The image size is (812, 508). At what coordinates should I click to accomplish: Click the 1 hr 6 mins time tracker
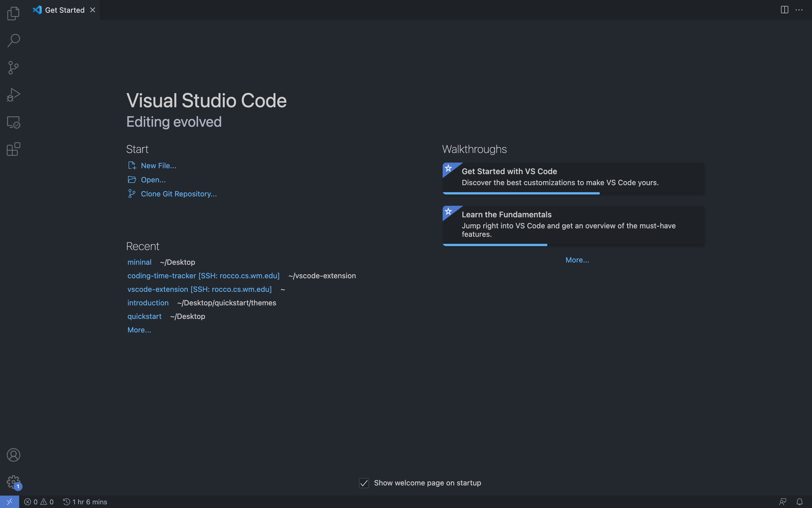(x=85, y=502)
